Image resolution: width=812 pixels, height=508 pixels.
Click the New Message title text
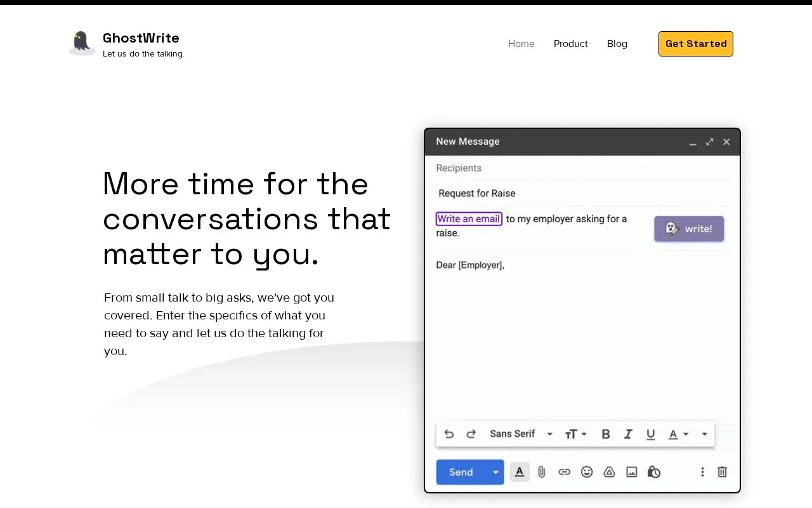pos(468,142)
